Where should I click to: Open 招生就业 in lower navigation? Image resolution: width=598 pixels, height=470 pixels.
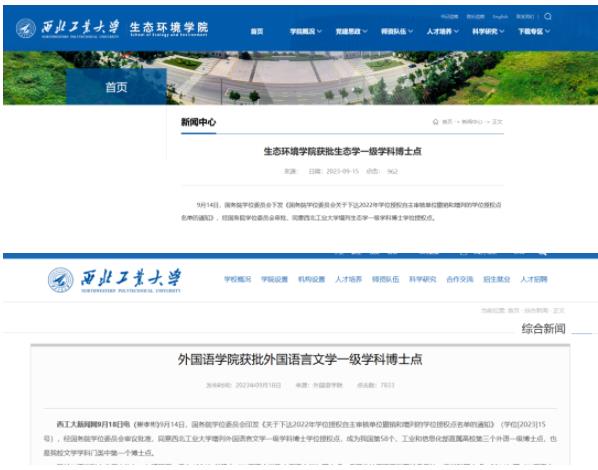pos(497,279)
